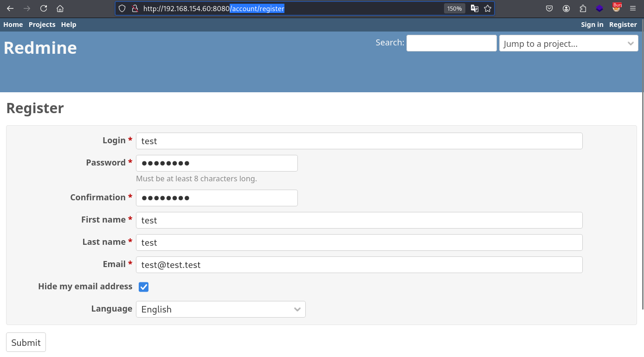
Task: Click the insecure connection padlock icon
Action: click(135, 8)
